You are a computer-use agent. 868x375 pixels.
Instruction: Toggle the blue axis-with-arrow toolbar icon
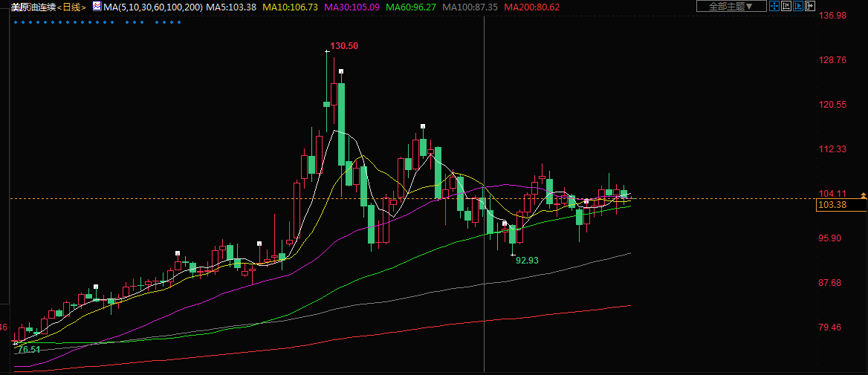[797, 6]
